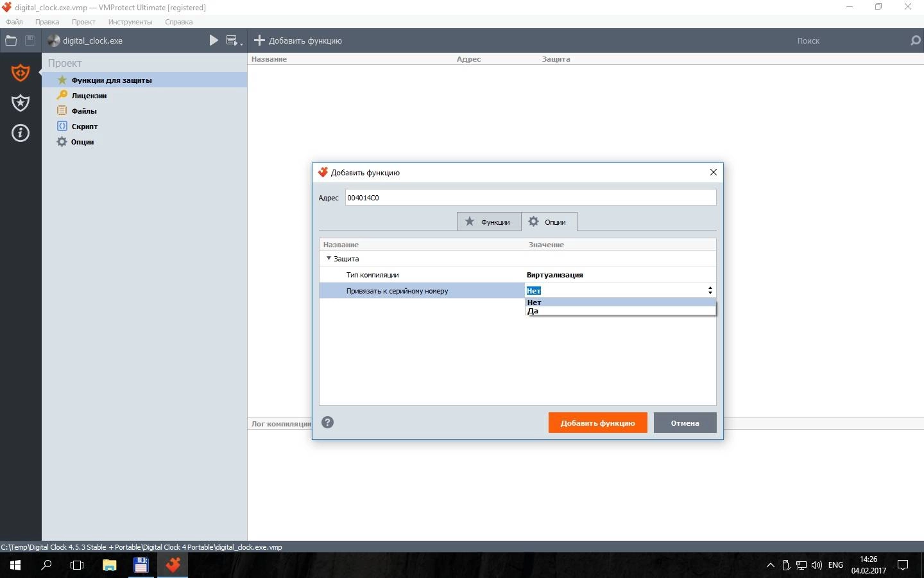Click the dialog help question mark icon

click(x=327, y=422)
